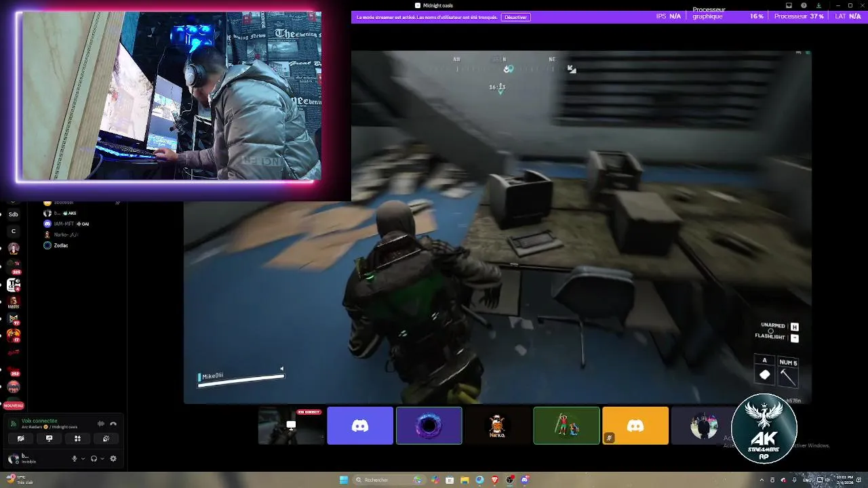
Task: Open Discord inbox icon in title bar
Action: 789,5
